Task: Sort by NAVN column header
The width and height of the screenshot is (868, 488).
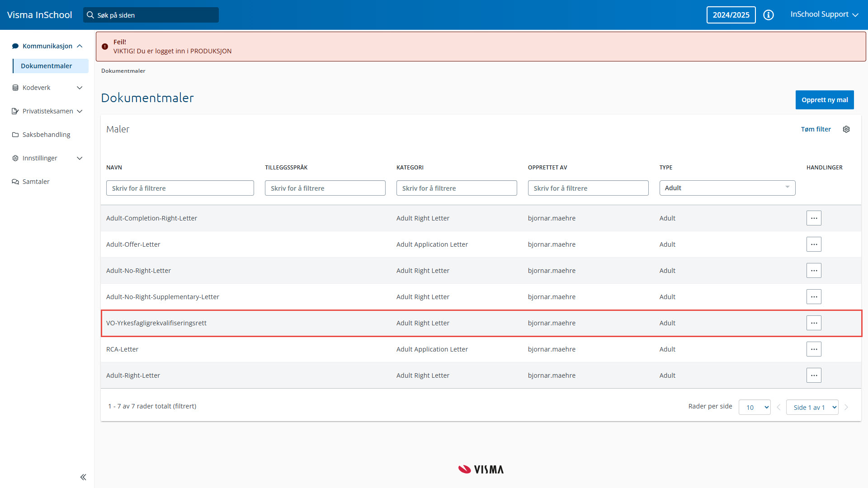Action: pos(114,168)
